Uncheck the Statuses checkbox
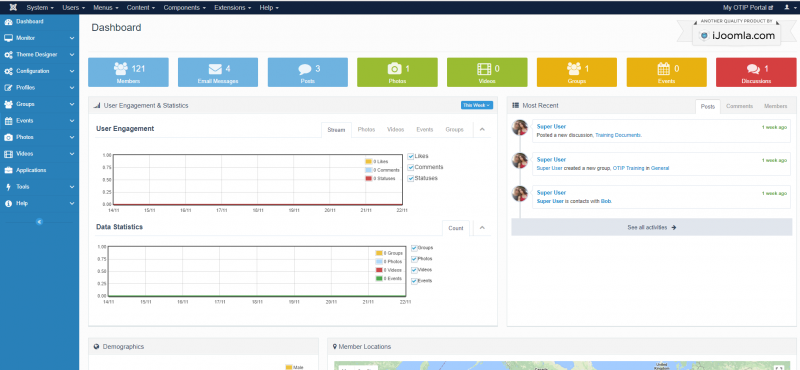The width and height of the screenshot is (800, 370). click(x=411, y=178)
